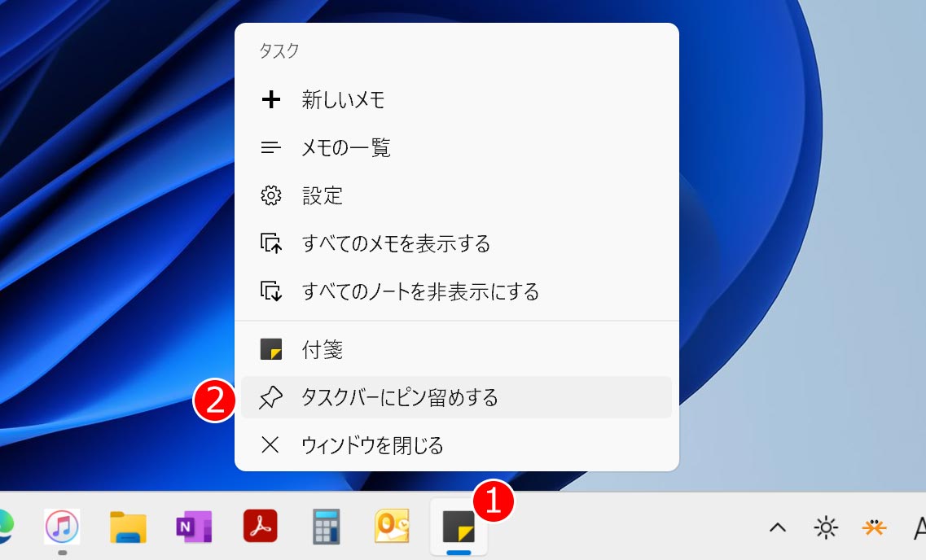Click the Sticky Notes taskbar icon
The height and width of the screenshot is (560, 926).
tap(459, 527)
